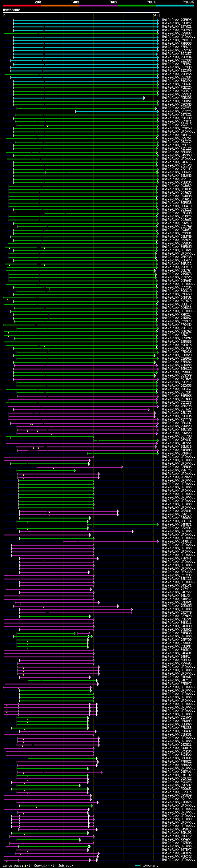Viewport: 197px width, 868px height.
Task: Select label UniRef100_C0JA89
Action: pos(176,186)
